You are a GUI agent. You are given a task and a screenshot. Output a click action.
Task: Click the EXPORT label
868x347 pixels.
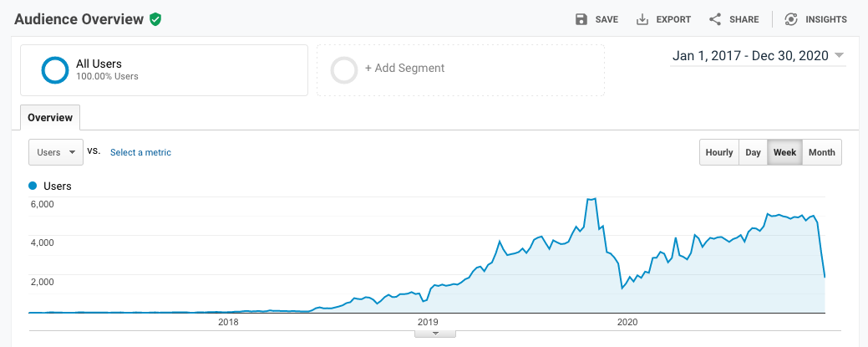(x=673, y=19)
